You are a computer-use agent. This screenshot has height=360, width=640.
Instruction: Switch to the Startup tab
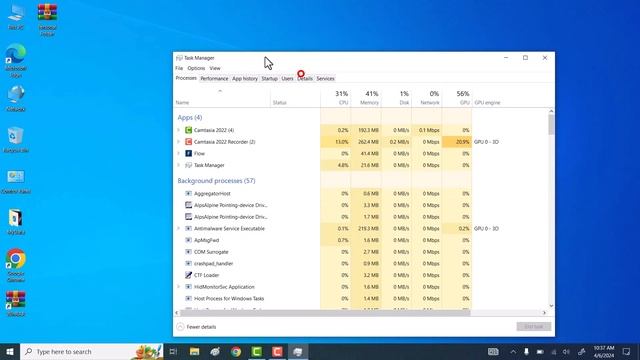click(x=269, y=78)
